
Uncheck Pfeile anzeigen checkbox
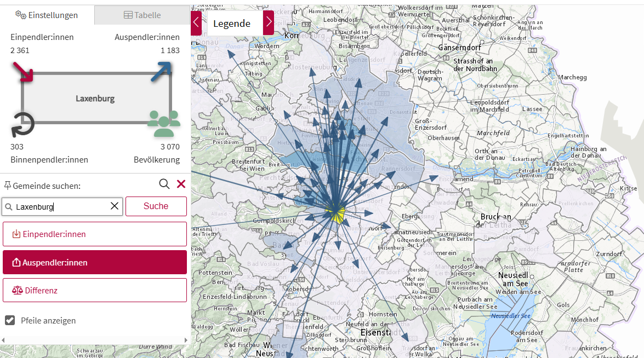coord(10,320)
